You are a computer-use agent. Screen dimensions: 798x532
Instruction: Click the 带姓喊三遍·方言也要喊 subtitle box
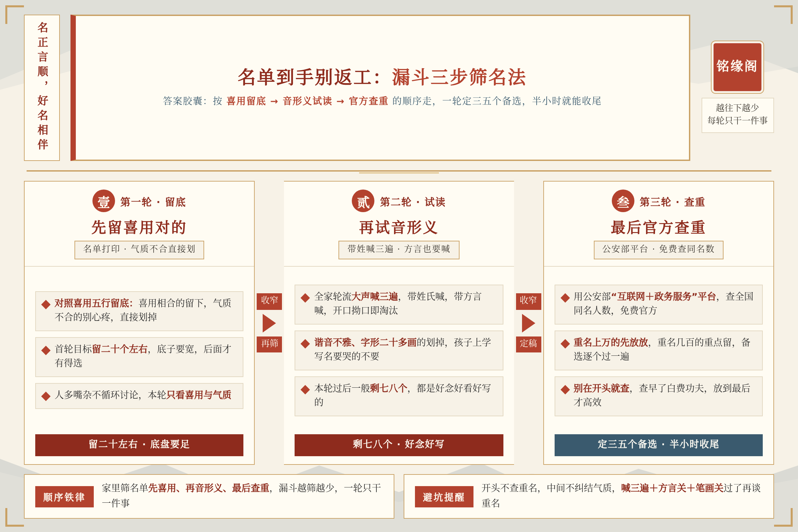point(399,250)
